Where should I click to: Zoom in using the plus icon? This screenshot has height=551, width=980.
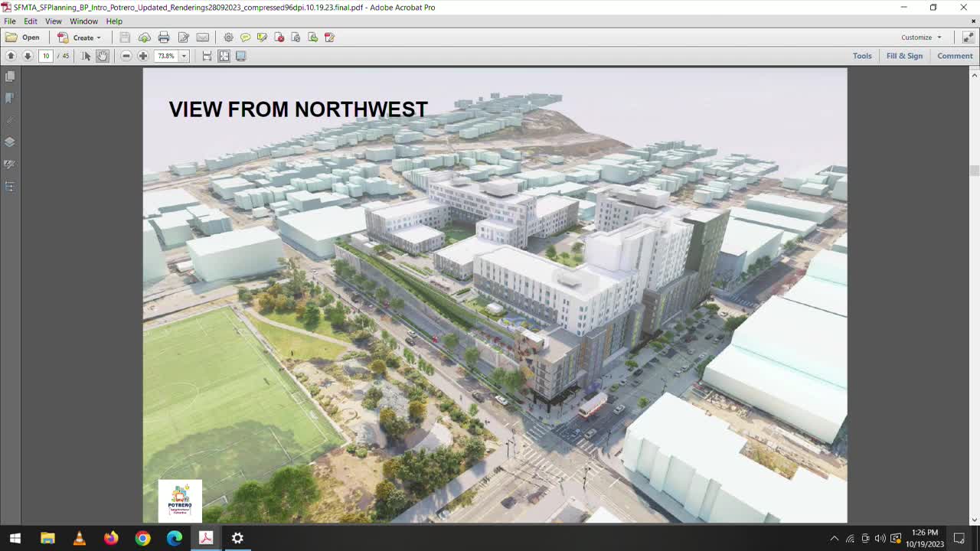tap(142, 55)
